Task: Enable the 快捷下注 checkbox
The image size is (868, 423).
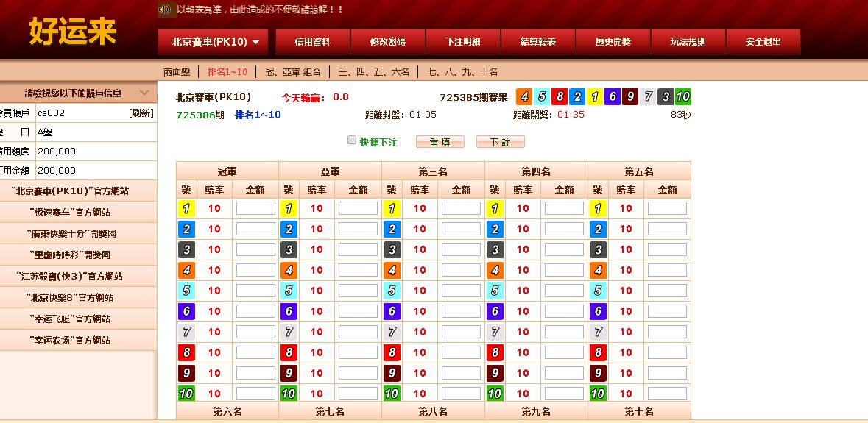Action: point(351,141)
